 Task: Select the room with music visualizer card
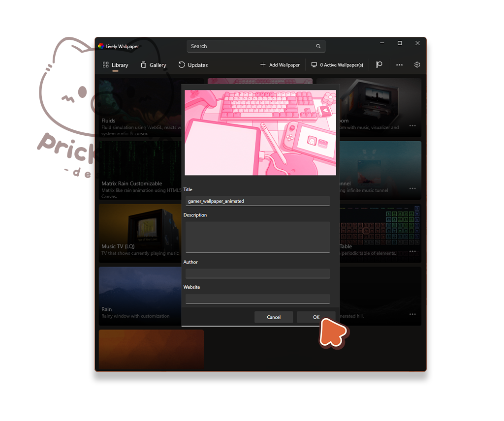point(380,108)
